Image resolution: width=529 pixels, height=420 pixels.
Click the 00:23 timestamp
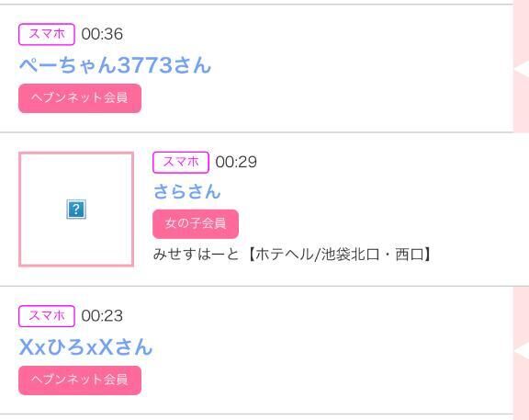coord(102,316)
